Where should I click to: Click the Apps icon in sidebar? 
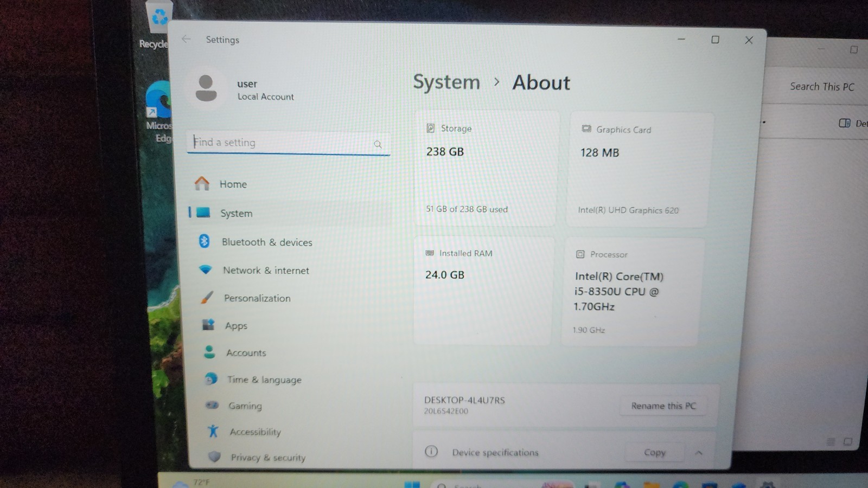tap(208, 325)
